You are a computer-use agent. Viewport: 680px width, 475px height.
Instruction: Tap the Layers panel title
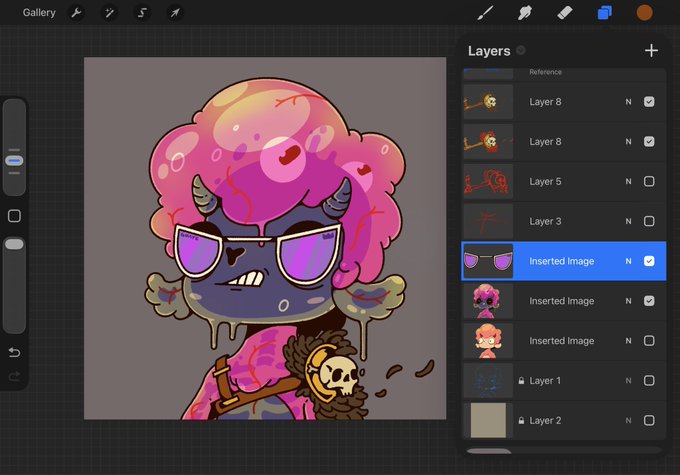click(x=489, y=51)
